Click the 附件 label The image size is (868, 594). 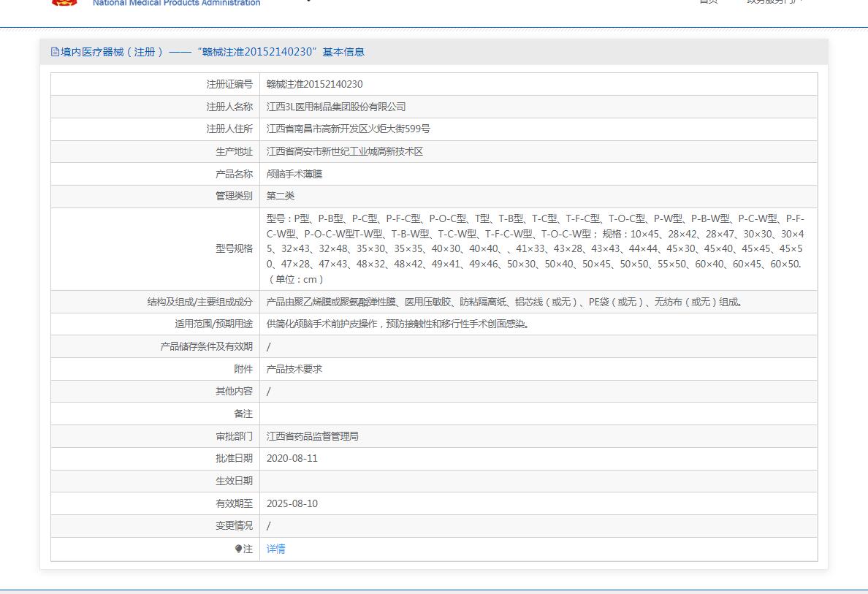[x=243, y=369]
